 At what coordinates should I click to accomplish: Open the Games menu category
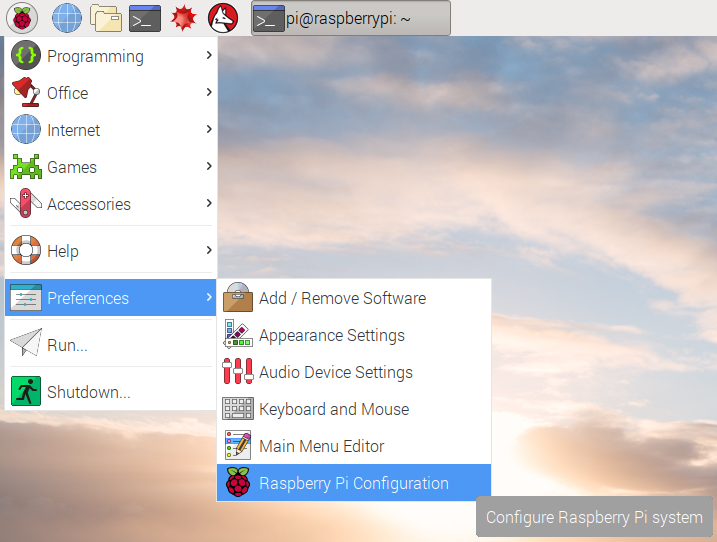click(110, 166)
